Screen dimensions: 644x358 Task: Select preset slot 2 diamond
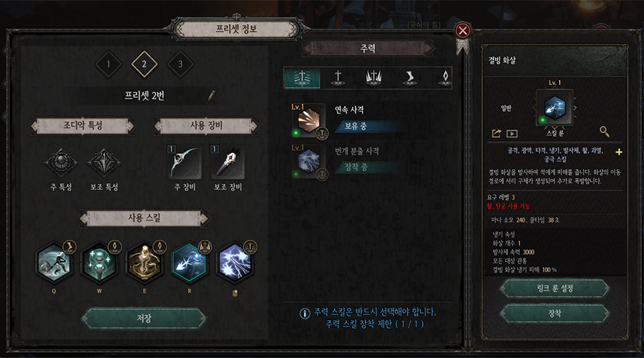[144, 64]
